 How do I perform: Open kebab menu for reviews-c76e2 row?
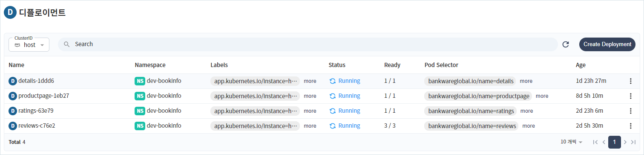coord(631,126)
